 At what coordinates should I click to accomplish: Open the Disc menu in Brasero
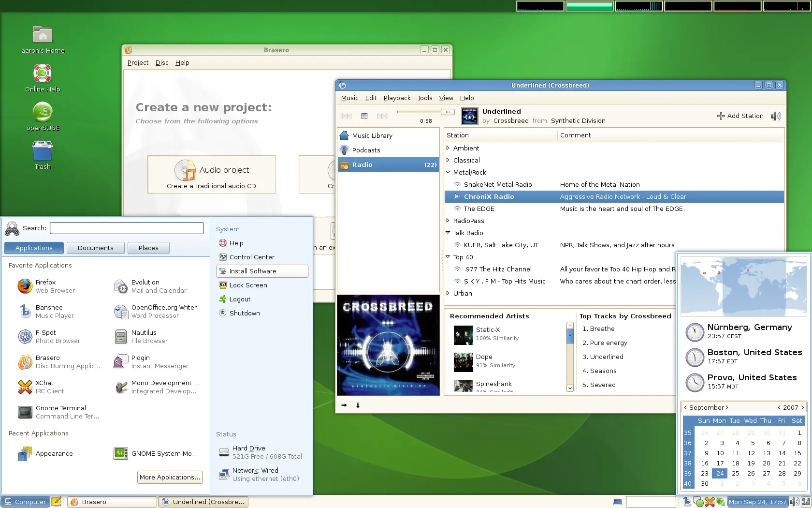click(x=161, y=62)
